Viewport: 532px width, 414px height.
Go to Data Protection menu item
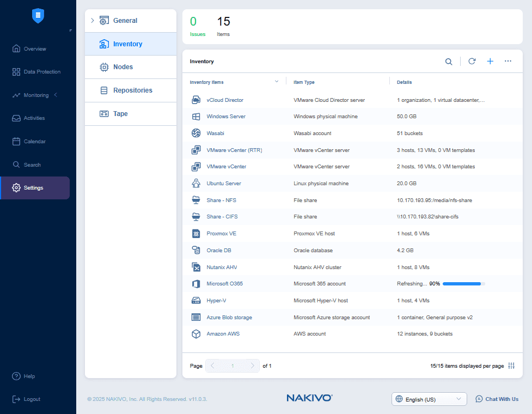(42, 71)
